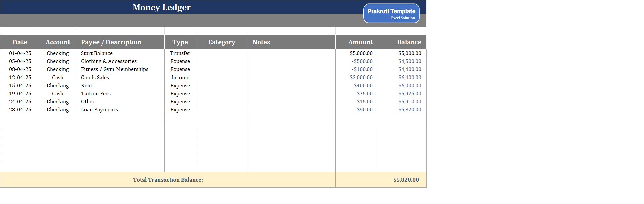The height and width of the screenshot is (204, 644).
Task: Select date cell 28-04-25
Action: point(20,109)
